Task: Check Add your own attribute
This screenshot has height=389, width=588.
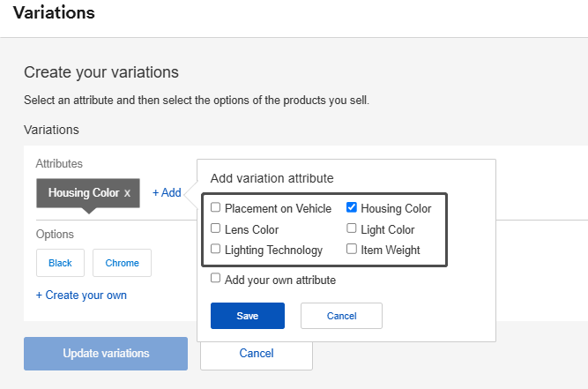Action: [216, 279]
